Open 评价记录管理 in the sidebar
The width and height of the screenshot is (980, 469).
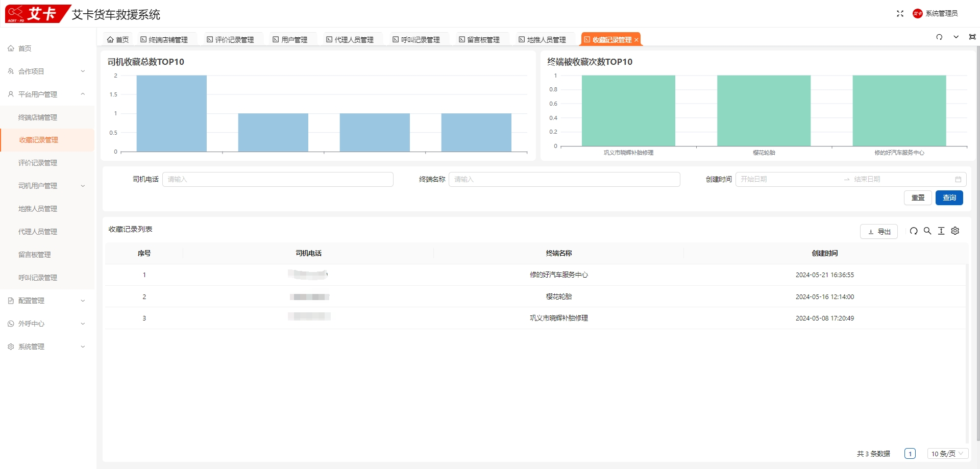47,163
